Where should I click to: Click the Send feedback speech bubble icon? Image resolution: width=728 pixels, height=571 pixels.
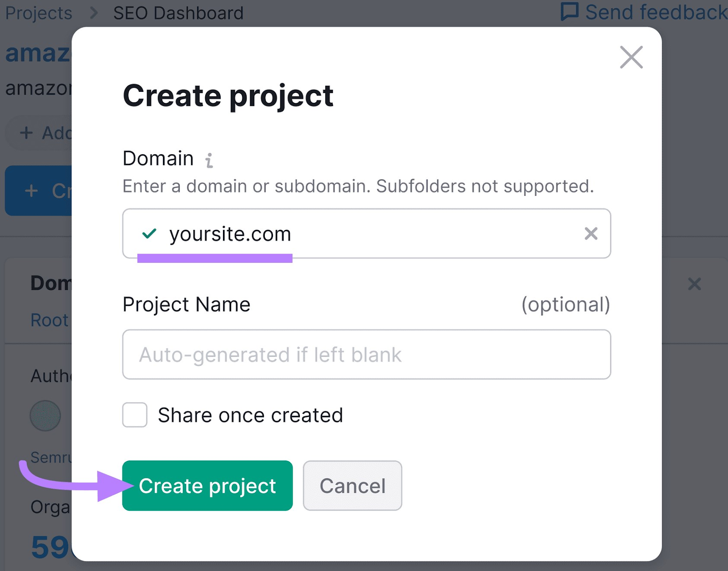[x=569, y=11]
